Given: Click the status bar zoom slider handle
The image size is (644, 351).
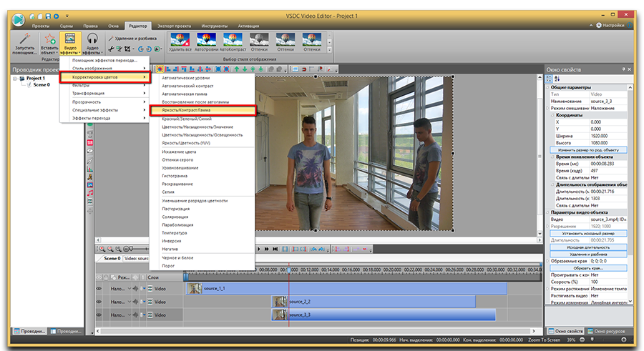Looking at the screenshot, I should pos(592,339).
